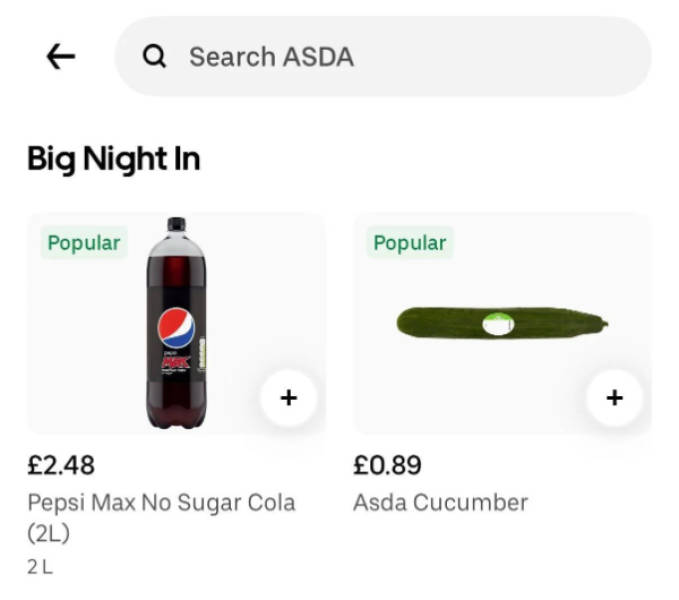Image resolution: width=679 pixels, height=600 pixels.
Task: Tap the Popular badge on Pepsi card
Action: (84, 243)
